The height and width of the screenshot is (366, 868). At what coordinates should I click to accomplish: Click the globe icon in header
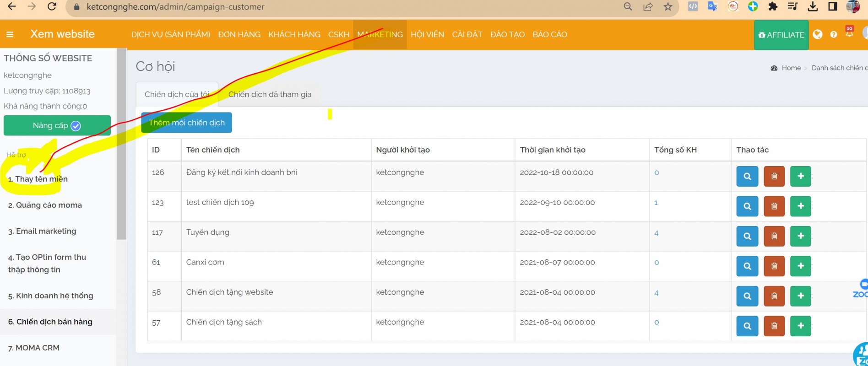818,35
